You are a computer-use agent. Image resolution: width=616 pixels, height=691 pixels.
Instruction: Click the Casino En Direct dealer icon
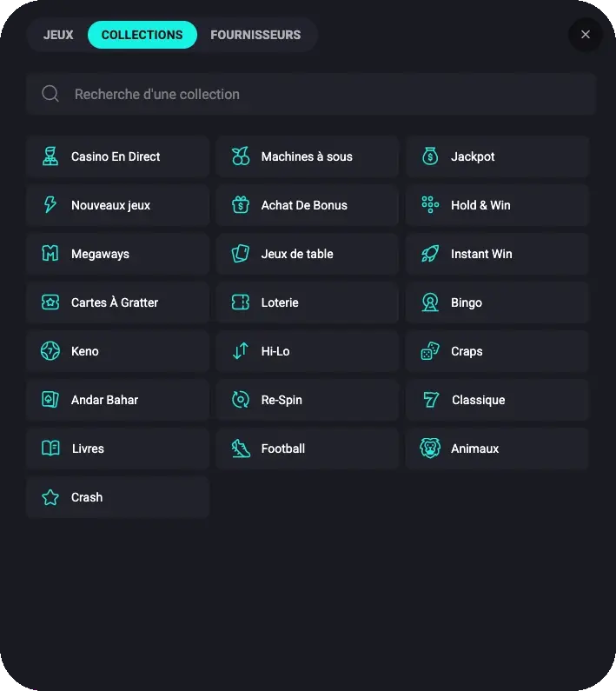point(50,156)
